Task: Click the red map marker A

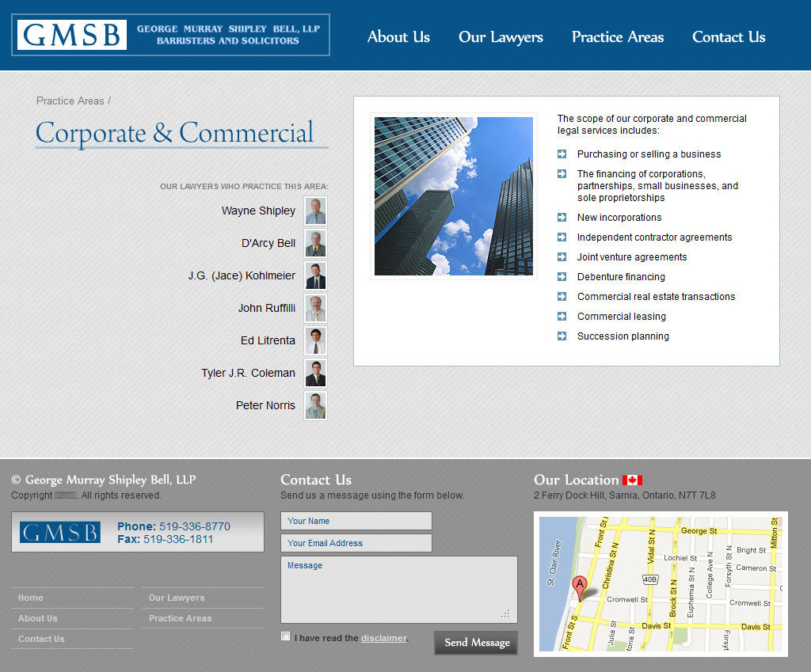Action: coord(580,587)
